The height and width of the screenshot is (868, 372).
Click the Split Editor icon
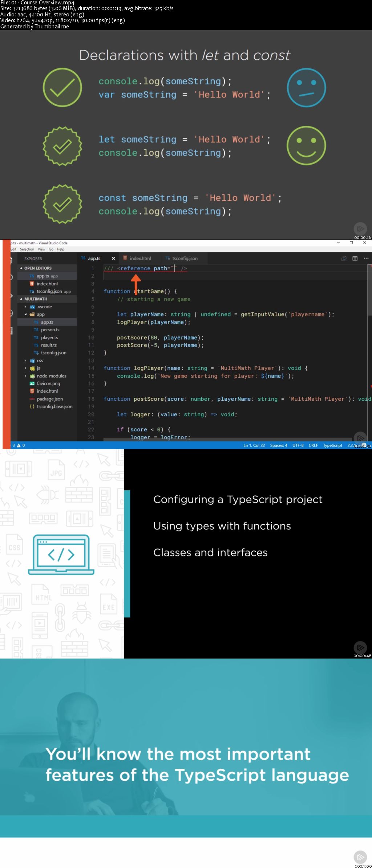355,259
